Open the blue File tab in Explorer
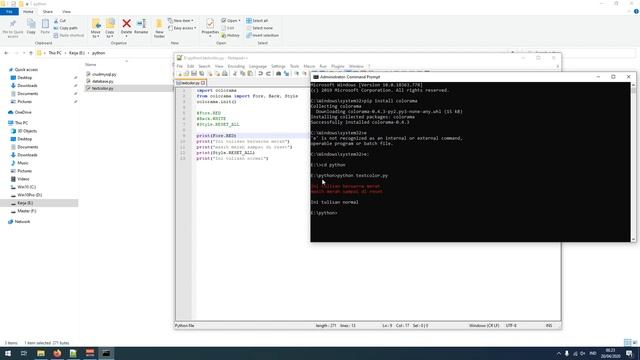The height and width of the screenshot is (360, 640). click(9, 12)
